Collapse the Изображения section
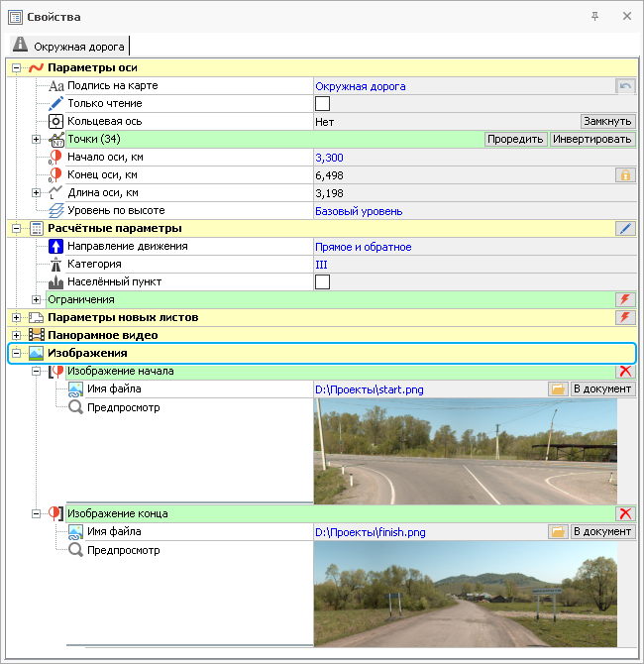Viewport: 644px width, 664px height. click(x=16, y=353)
